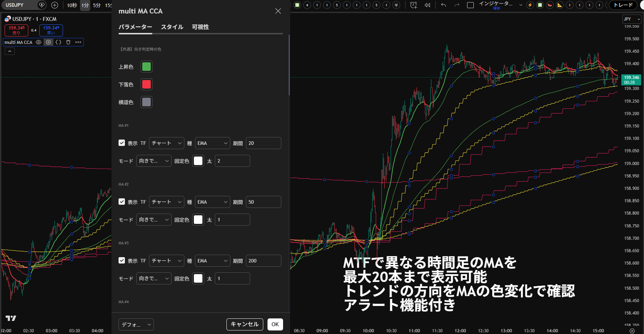Open the multi MA CCA more options menu
The height and width of the screenshot is (334, 644).
[x=78, y=42]
